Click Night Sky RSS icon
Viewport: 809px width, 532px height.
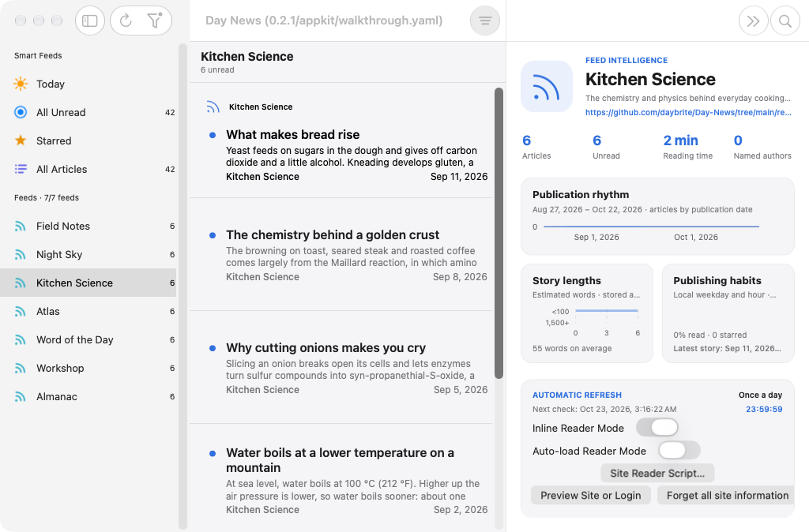[20, 255]
